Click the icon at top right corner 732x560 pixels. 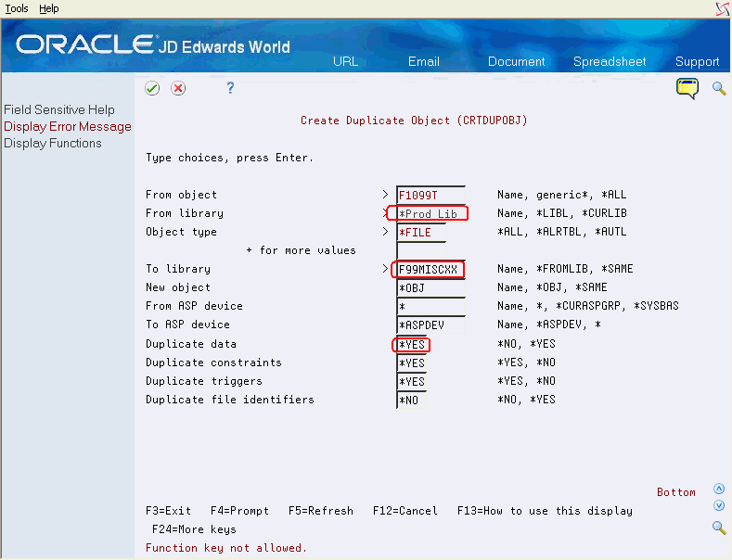click(x=723, y=8)
